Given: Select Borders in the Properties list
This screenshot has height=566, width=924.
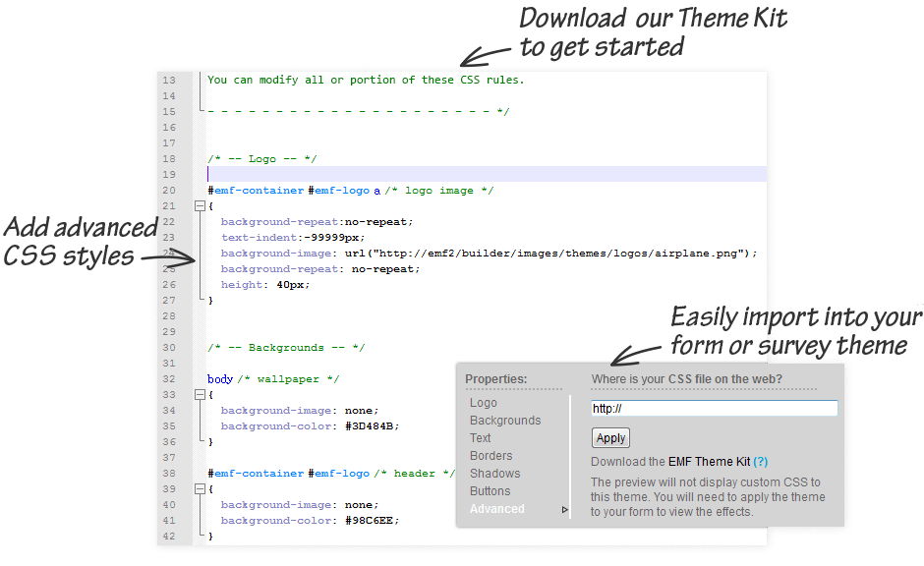Looking at the screenshot, I should pyautogui.click(x=491, y=456).
